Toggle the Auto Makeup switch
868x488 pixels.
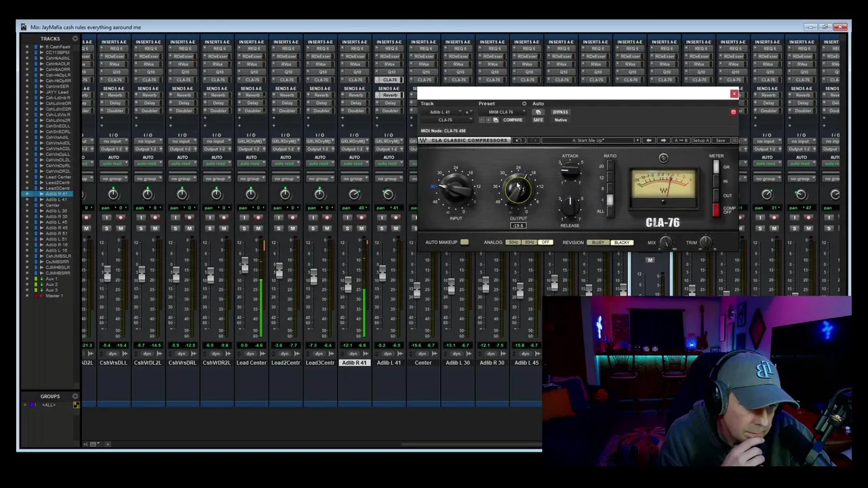coord(465,242)
